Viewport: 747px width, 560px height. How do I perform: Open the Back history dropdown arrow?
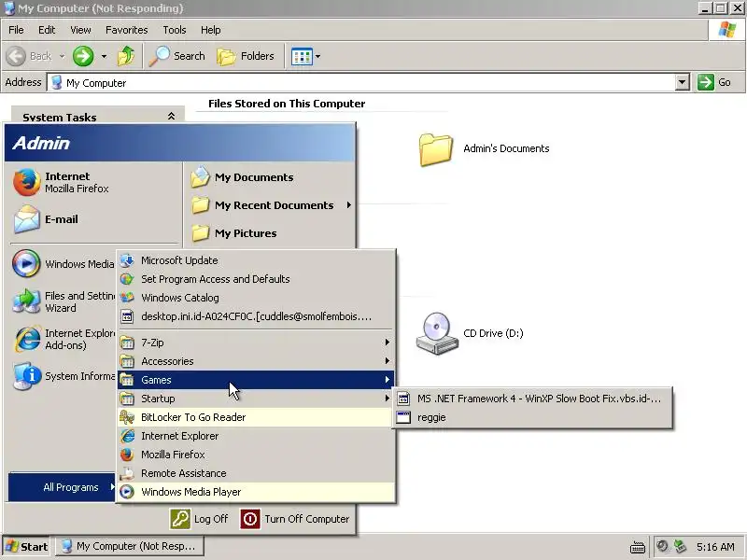point(62,56)
